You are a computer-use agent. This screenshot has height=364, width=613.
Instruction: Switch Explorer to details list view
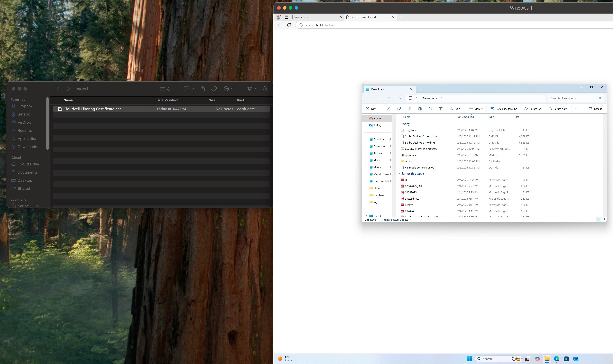[x=598, y=220]
